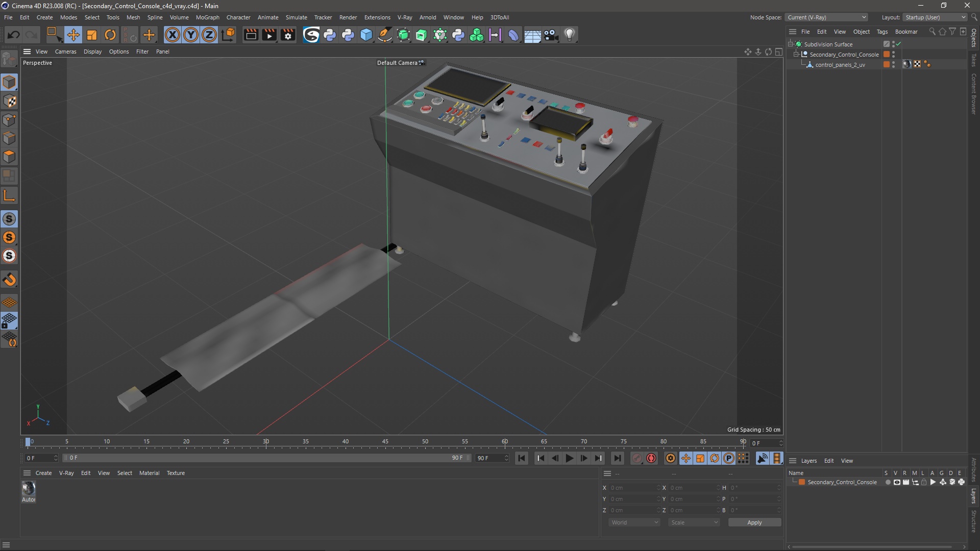This screenshot has height=551, width=980.
Task: Click orange layer swatch beside control_panels_2_uv
Action: click(887, 64)
